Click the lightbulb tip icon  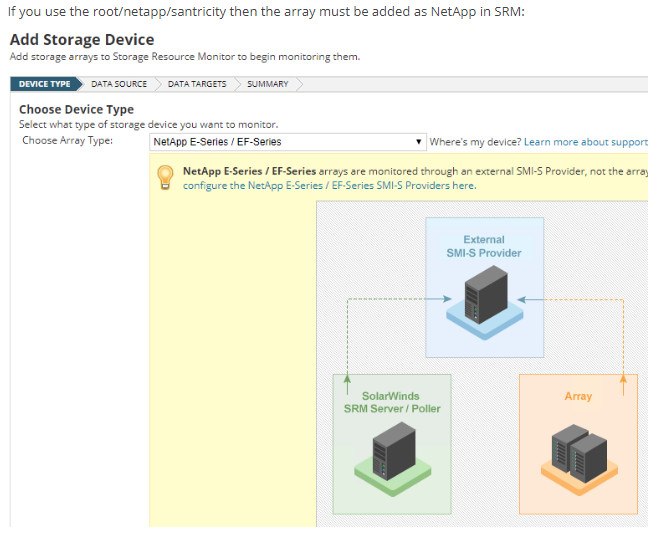pos(165,178)
